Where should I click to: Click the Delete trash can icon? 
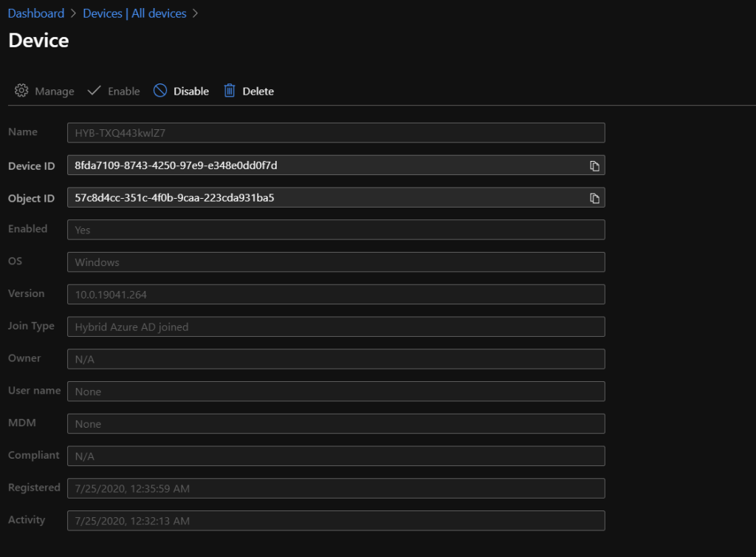(x=230, y=91)
